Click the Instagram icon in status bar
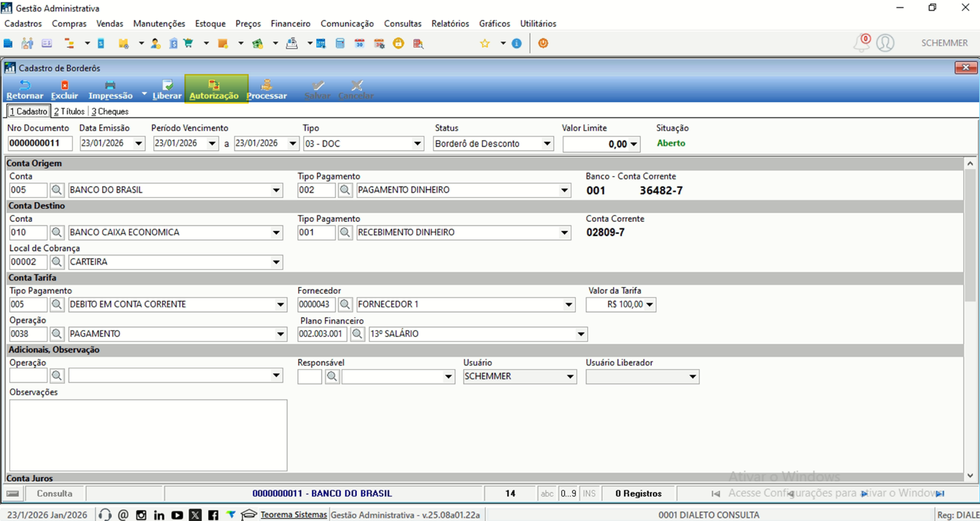This screenshot has height=521, width=980. [x=141, y=515]
